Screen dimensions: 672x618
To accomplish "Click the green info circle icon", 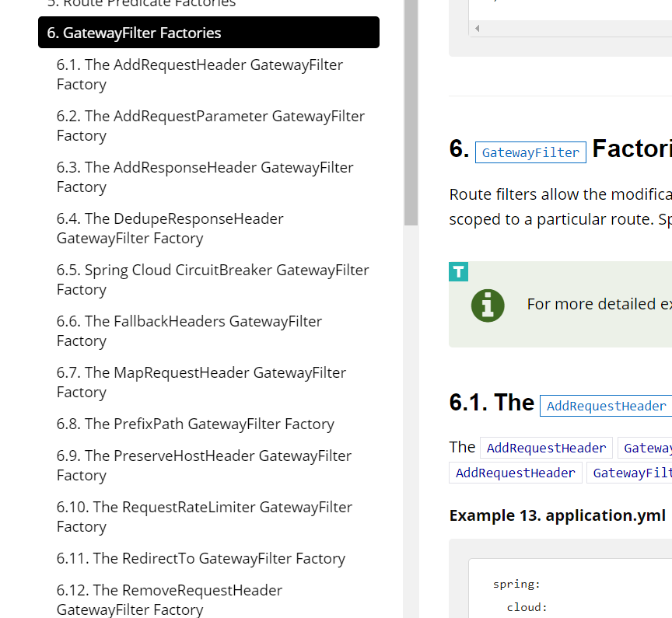I will (x=488, y=306).
